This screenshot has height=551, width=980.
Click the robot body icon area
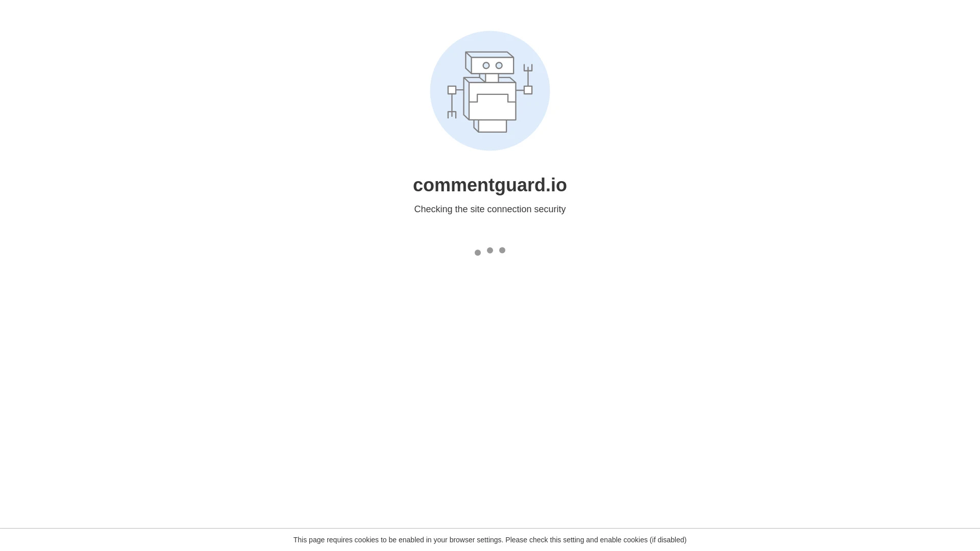[489, 101]
